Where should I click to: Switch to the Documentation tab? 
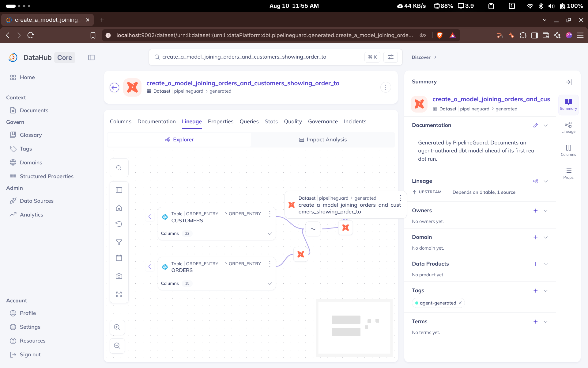click(x=156, y=121)
